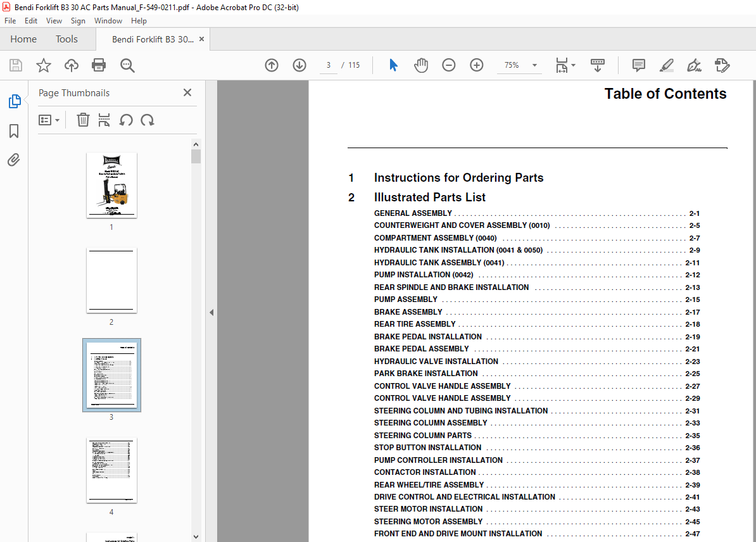Viewport: 756px width, 542px height.
Task: Choose the Selection arrow tool
Action: pyautogui.click(x=393, y=65)
